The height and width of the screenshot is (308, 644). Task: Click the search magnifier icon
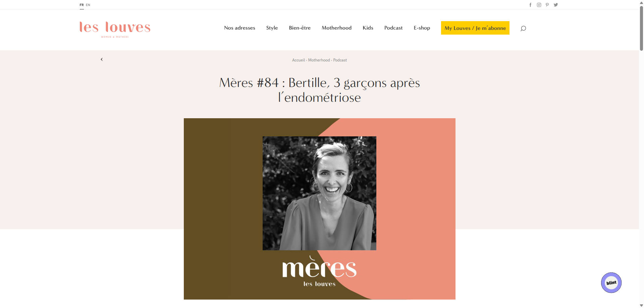(523, 28)
